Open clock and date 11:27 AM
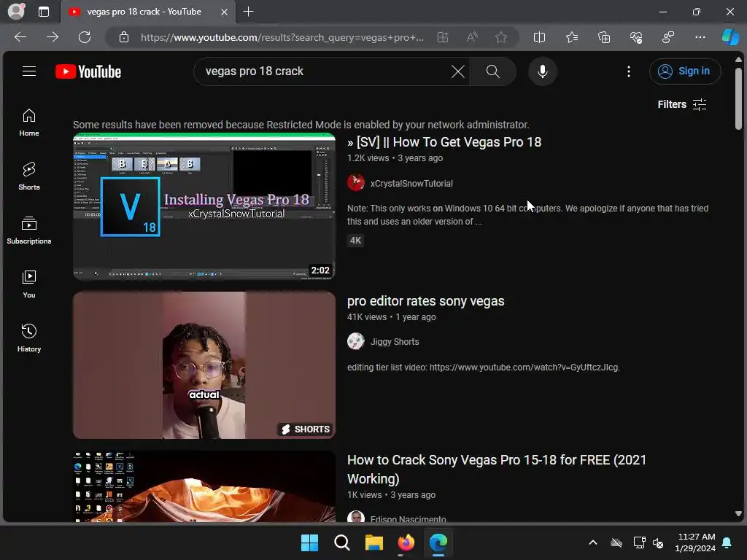The image size is (747, 560). (695, 542)
